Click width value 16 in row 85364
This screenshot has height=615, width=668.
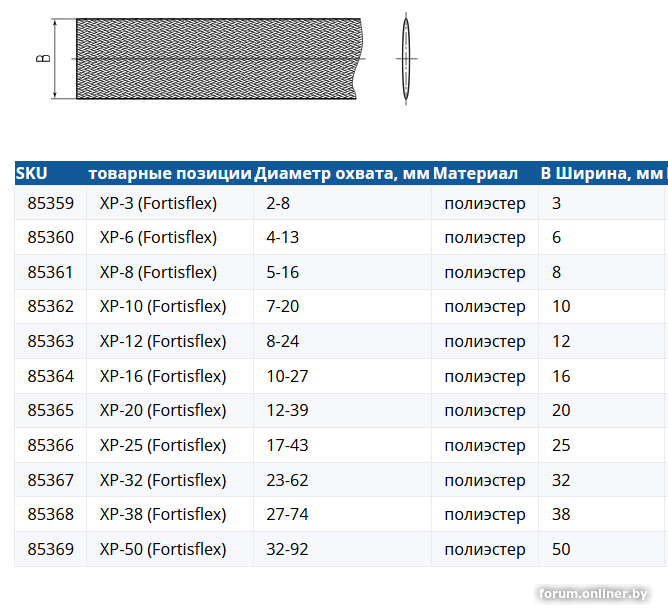point(561,376)
